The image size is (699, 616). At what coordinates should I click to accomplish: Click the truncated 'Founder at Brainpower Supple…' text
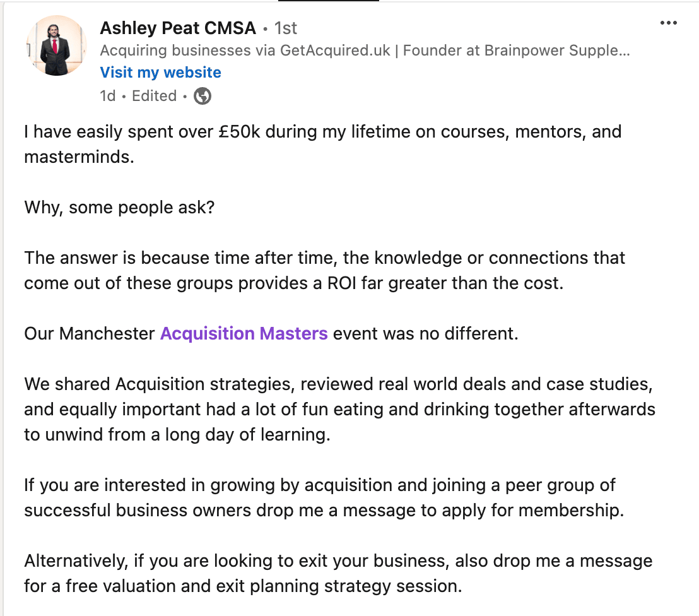point(516,50)
